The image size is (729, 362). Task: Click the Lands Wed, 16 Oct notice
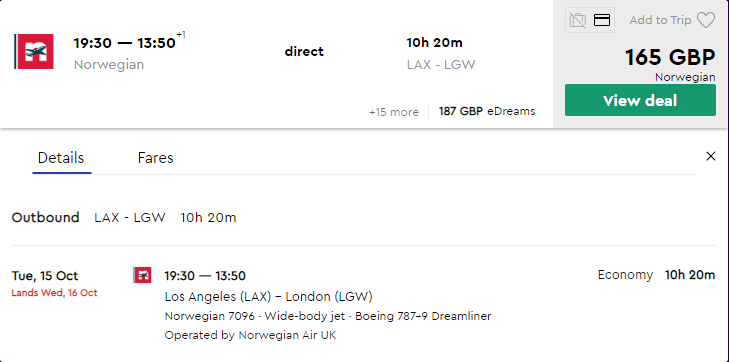(54, 293)
